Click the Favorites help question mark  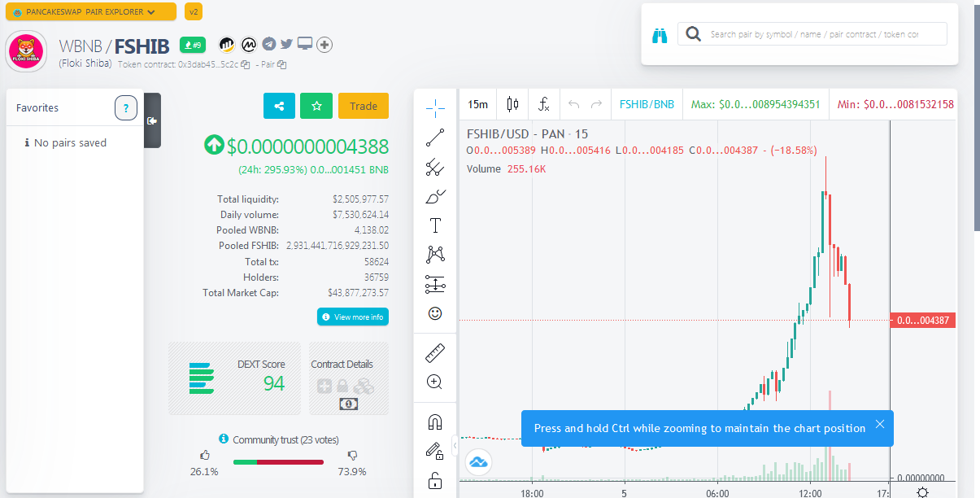pyautogui.click(x=126, y=107)
